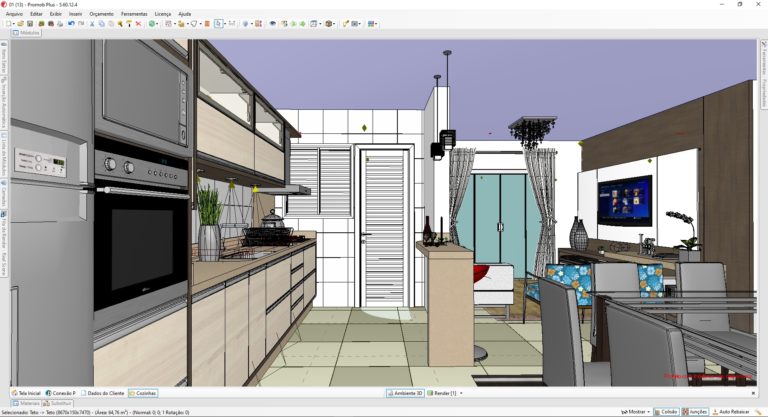The width and height of the screenshot is (768, 417).
Task: Open the Ferramentas menu
Action: pos(134,14)
